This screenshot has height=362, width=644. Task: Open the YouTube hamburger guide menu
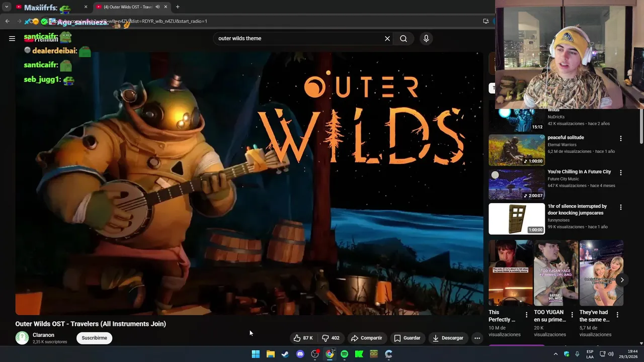pyautogui.click(x=12, y=38)
